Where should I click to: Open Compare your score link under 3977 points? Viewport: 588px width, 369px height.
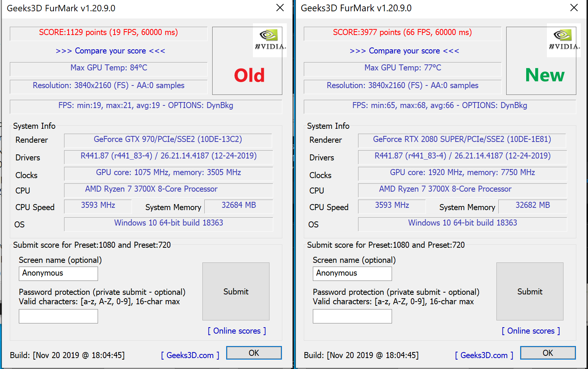(404, 51)
